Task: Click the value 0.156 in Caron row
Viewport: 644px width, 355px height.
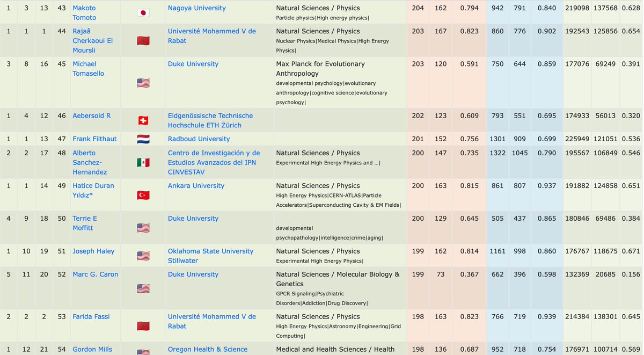Action: pyautogui.click(x=631, y=274)
